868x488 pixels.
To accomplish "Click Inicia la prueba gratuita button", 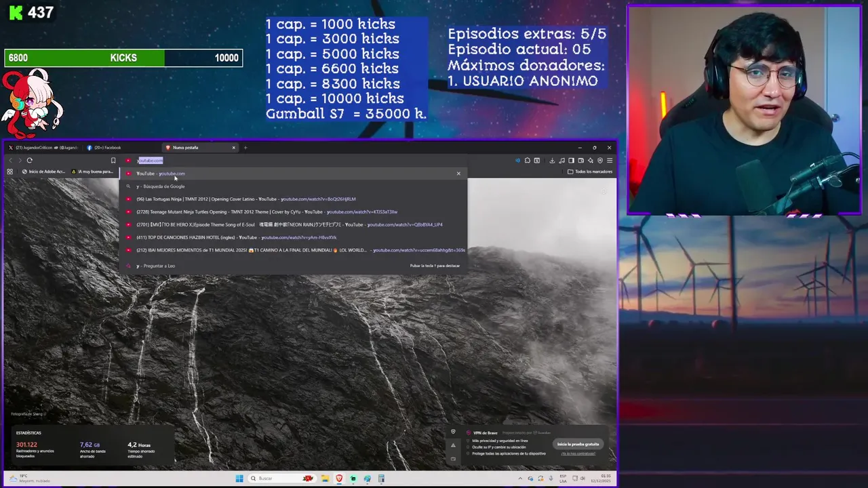I will coord(578,444).
